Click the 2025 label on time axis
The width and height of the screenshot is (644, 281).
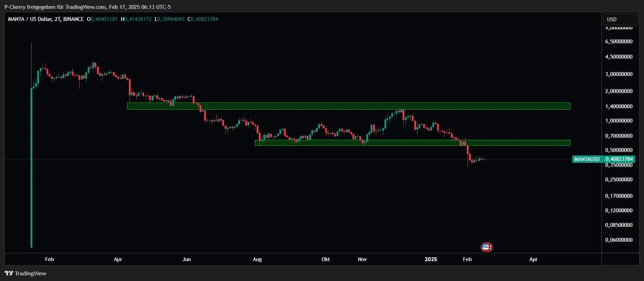pyautogui.click(x=431, y=259)
